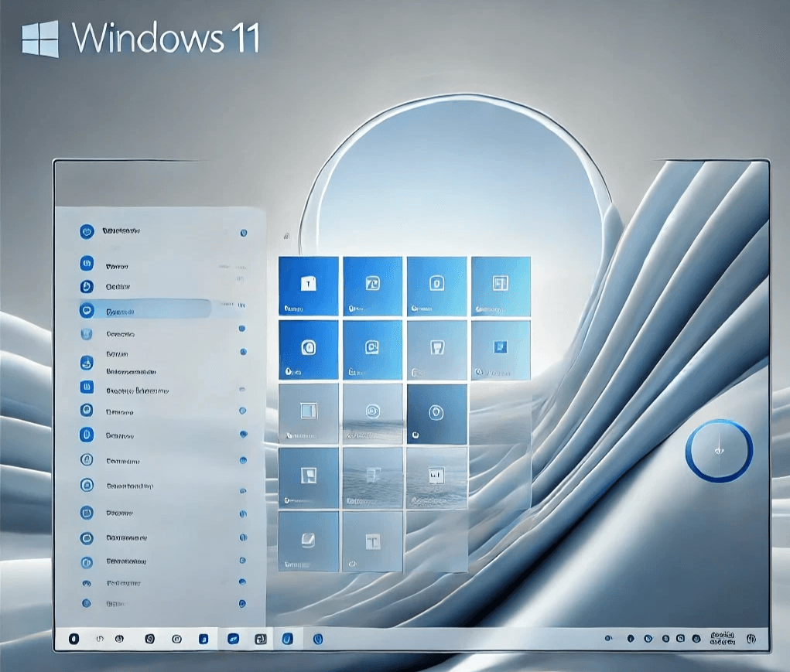Open the blue circle icon ending the taskbar app row
The width and height of the screenshot is (790, 672).
coord(318,639)
